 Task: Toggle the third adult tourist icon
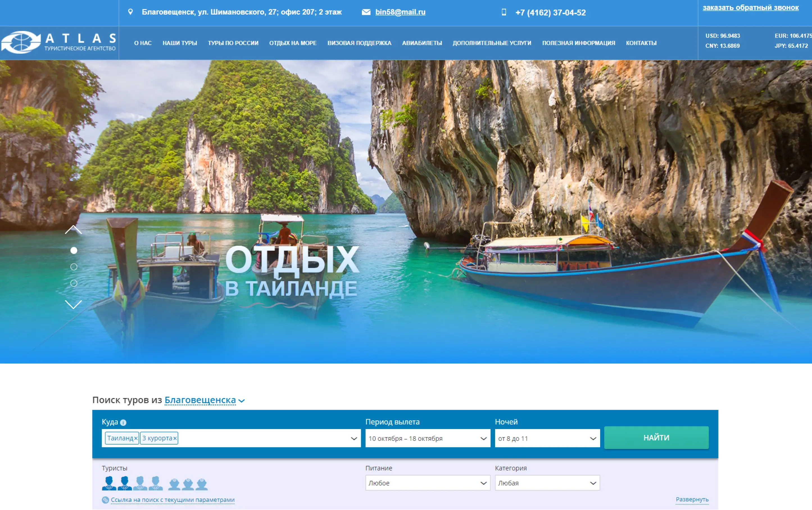(140, 483)
